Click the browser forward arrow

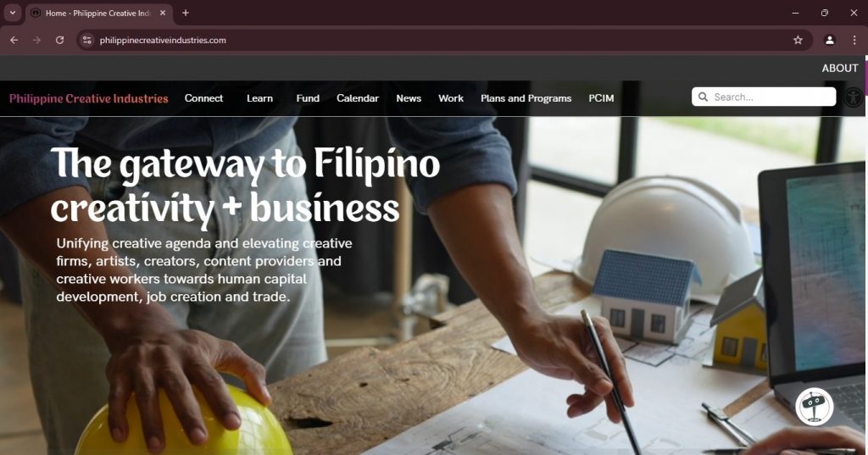coord(36,40)
